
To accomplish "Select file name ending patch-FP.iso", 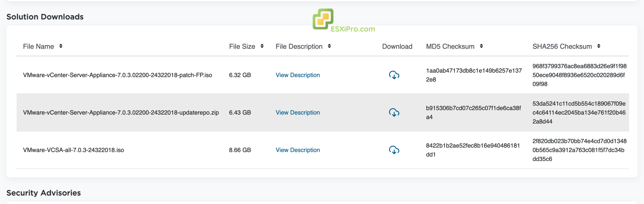I will pyautogui.click(x=117, y=75).
